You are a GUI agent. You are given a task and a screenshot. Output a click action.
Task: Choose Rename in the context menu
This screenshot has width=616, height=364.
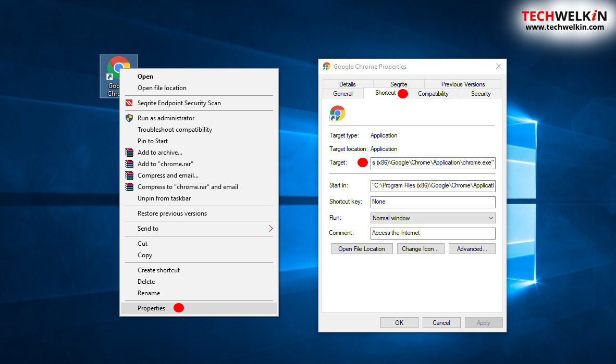[199, 293]
